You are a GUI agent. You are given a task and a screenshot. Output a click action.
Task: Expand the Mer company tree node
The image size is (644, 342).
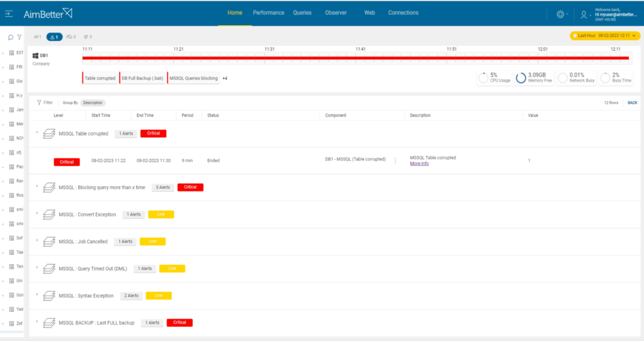[3, 124]
